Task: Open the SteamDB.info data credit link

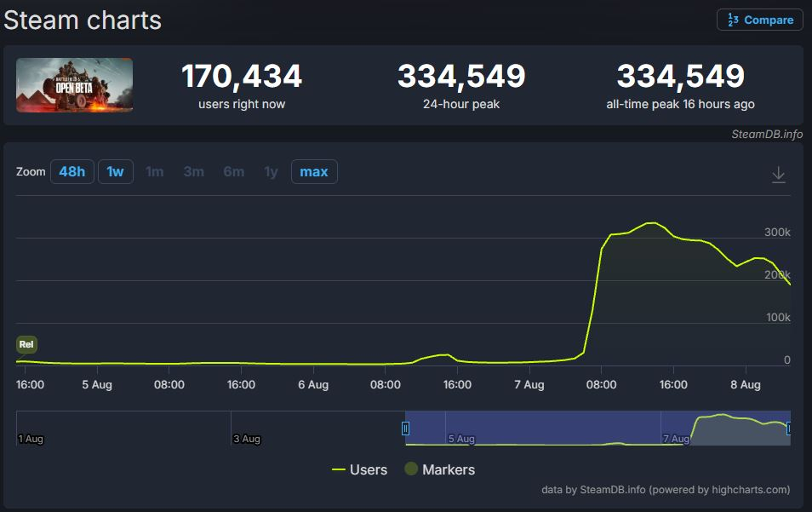Action: coord(666,490)
